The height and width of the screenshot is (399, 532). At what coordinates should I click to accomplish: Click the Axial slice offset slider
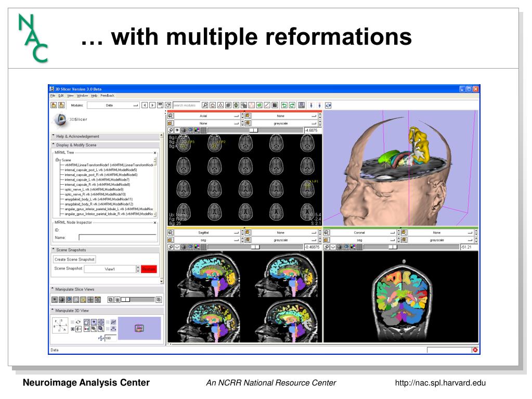[x=255, y=131]
